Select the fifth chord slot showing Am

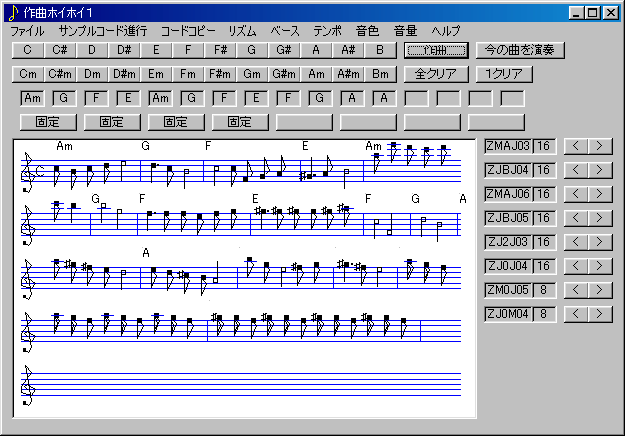point(161,98)
